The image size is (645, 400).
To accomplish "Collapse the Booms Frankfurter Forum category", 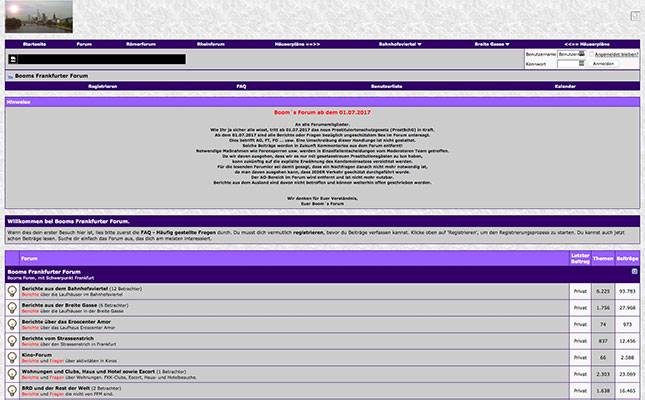I will pyautogui.click(x=634, y=272).
